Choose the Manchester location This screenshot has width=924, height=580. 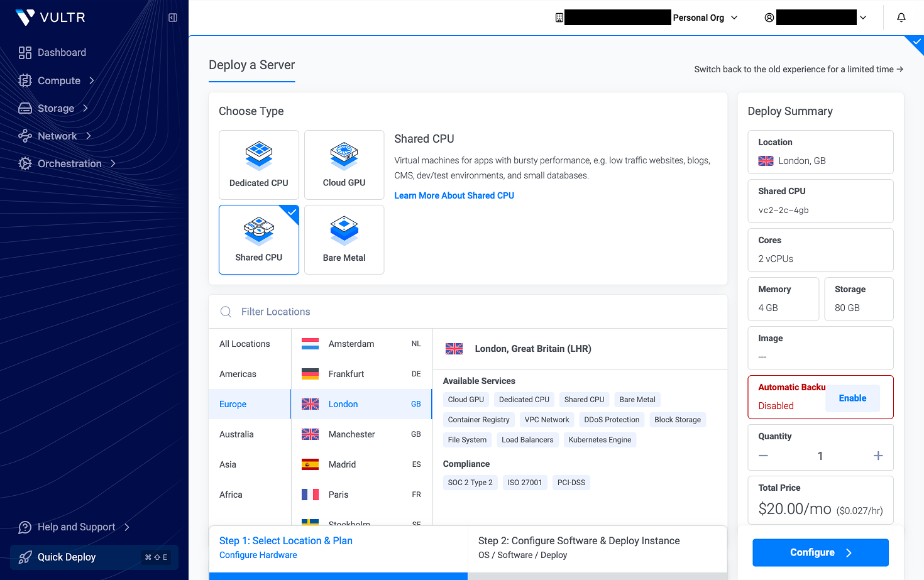[361, 434]
